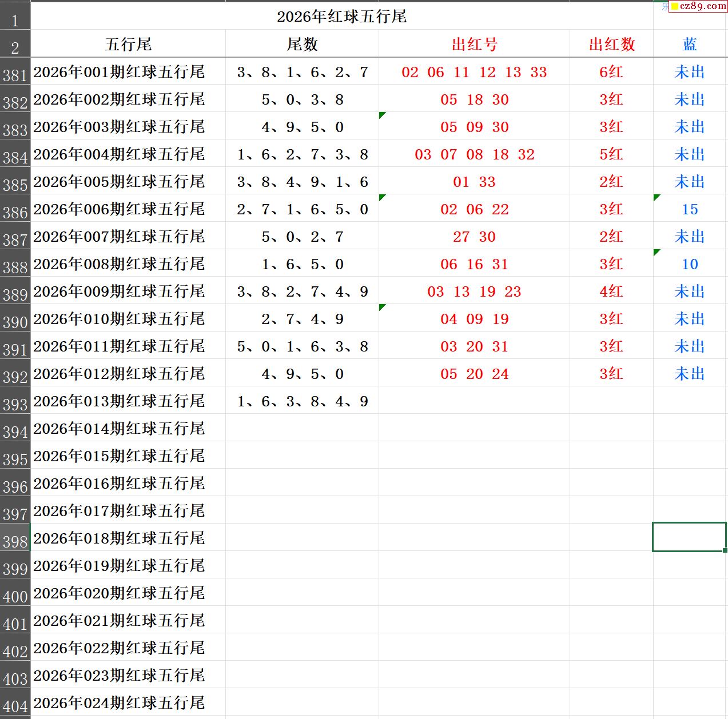The image size is (728, 719).
Task: Click the 尾数 column heading cell
Action: click(x=302, y=44)
